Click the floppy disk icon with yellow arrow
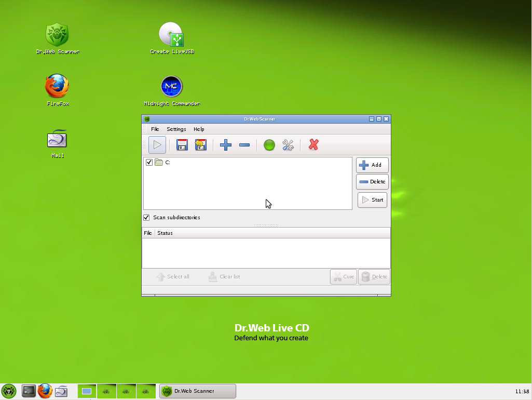Image resolution: width=532 pixels, height=400 pixels. (x=200, y=145)
